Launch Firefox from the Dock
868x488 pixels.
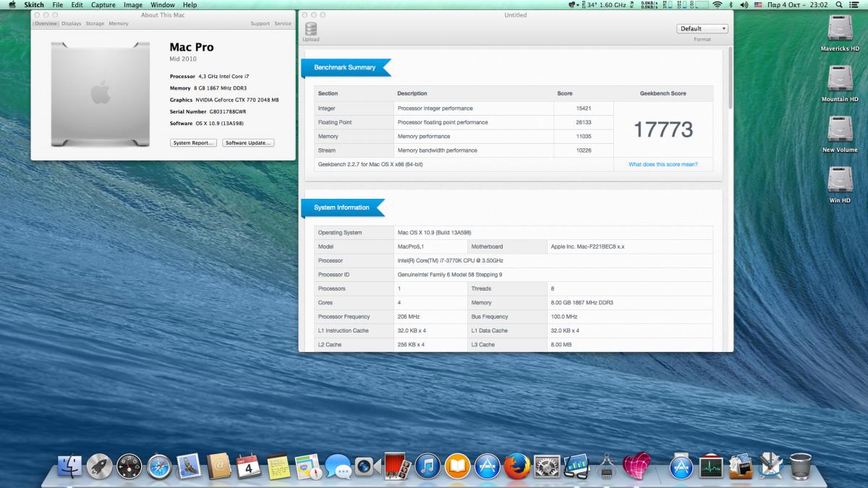(518, 466)
